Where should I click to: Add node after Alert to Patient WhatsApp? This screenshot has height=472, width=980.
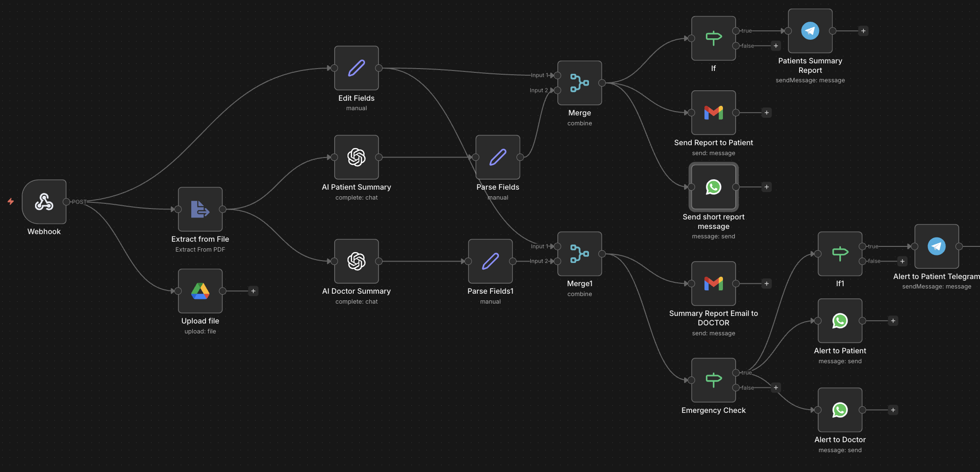(x=893, y=321)
